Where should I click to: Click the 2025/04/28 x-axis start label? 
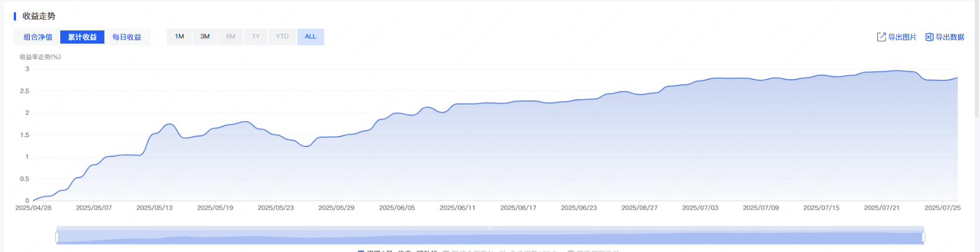click(33, 208)
